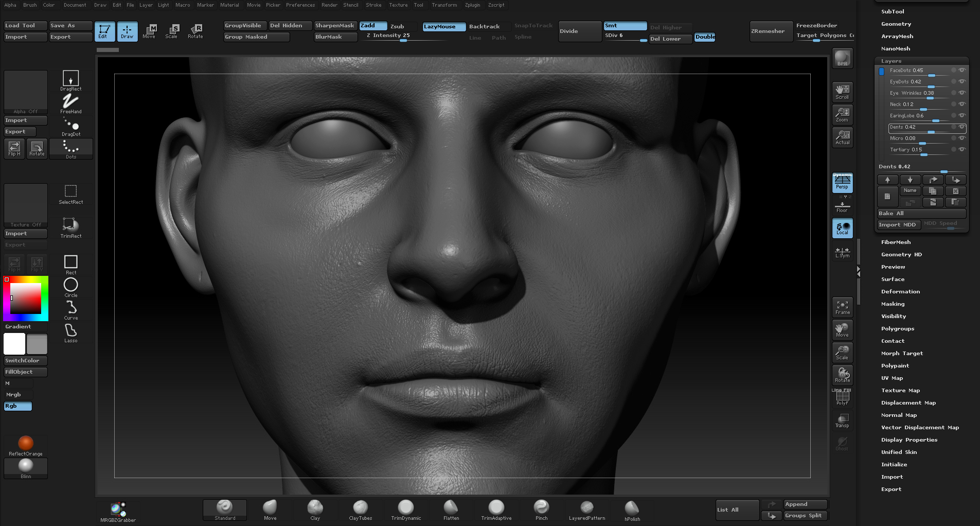Delete the selected layer
980x526 pixels.
click(x=956, y=191)
